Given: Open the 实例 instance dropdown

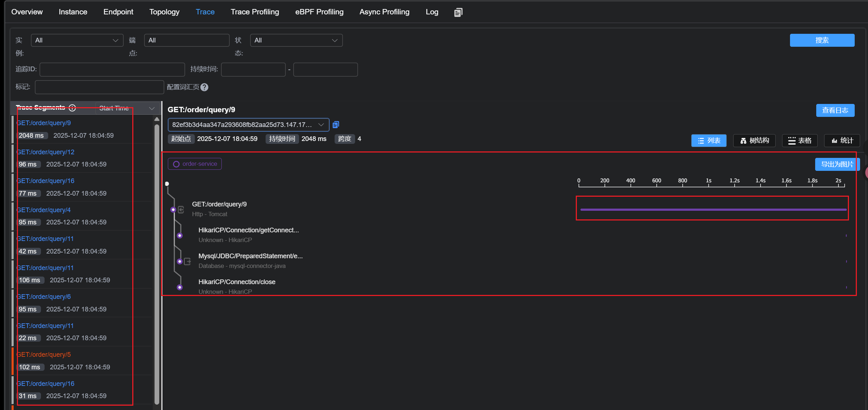Looking at the screenshot, I should tap(77, 40).
